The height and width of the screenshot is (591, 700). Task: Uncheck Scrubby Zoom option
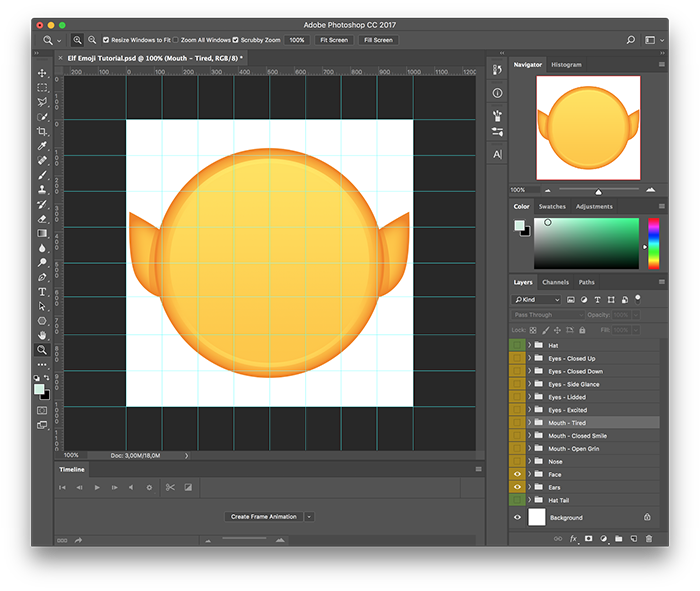click(236, 40)
